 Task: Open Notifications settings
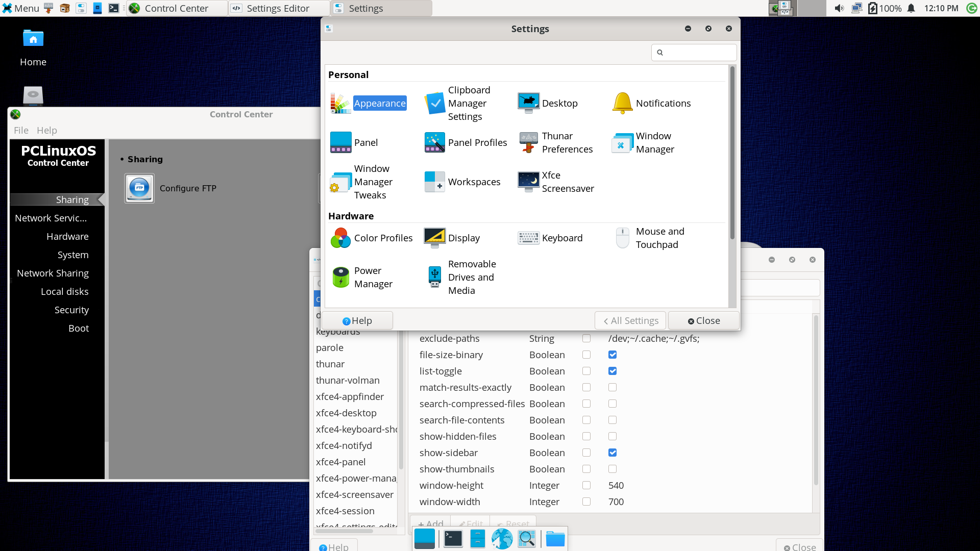(651, 104)
